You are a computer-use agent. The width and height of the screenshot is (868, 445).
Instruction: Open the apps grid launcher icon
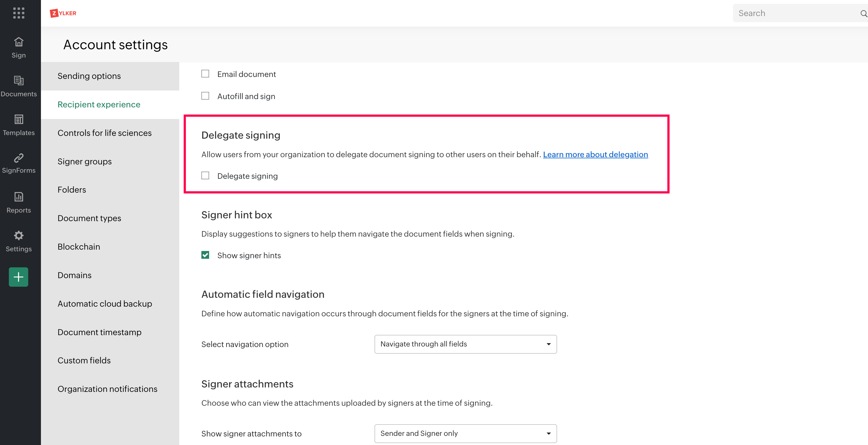(19, 13)
